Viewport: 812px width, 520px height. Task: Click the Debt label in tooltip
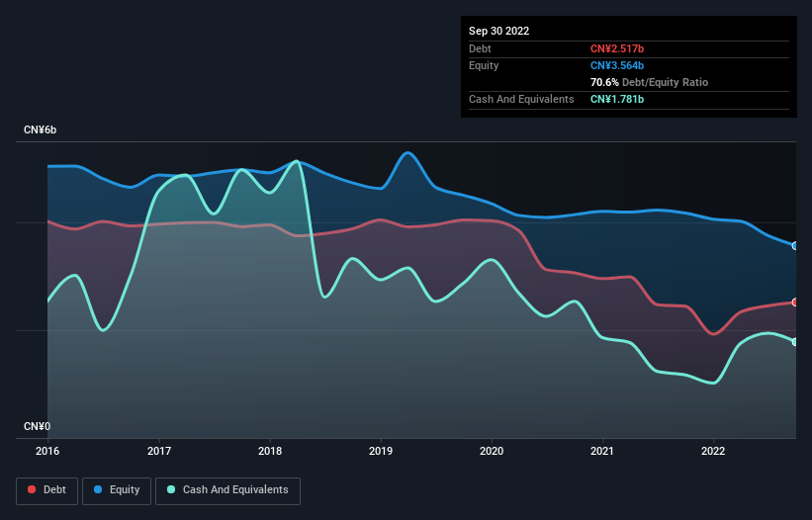click(480, 48)
